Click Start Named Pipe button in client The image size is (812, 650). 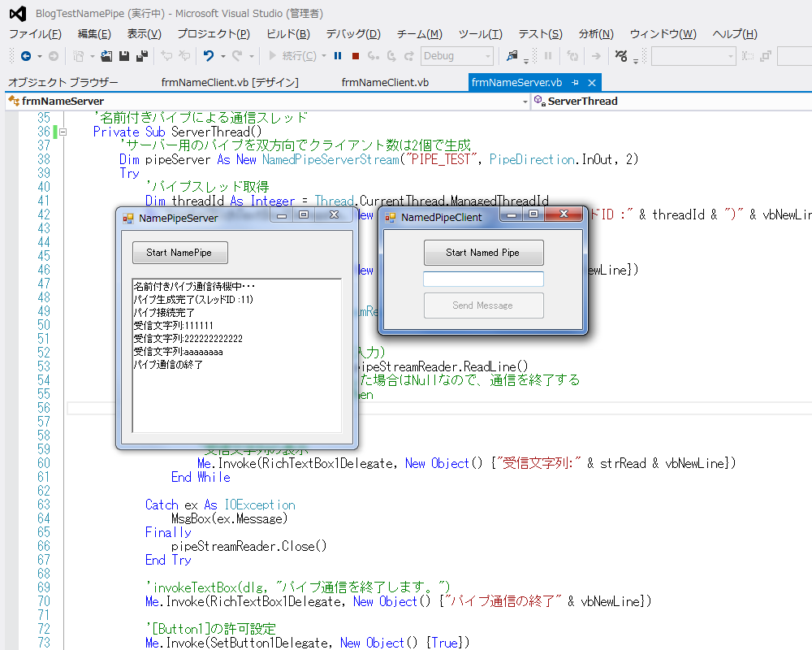[x=484, y=253]
